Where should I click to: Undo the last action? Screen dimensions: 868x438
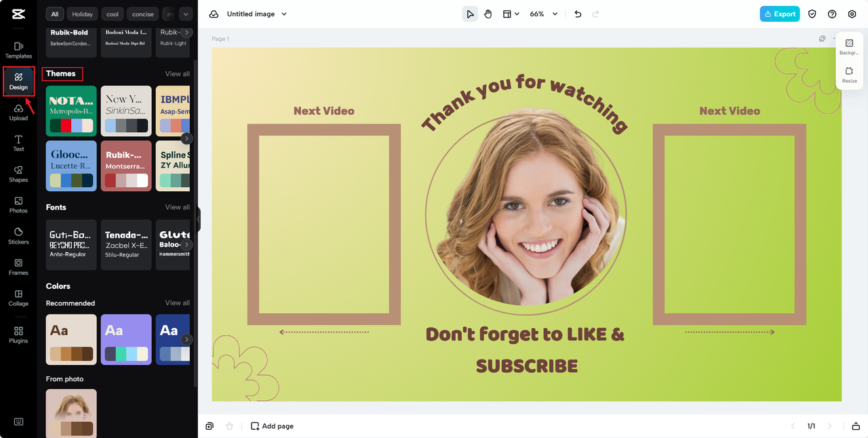tap(578, 14)
